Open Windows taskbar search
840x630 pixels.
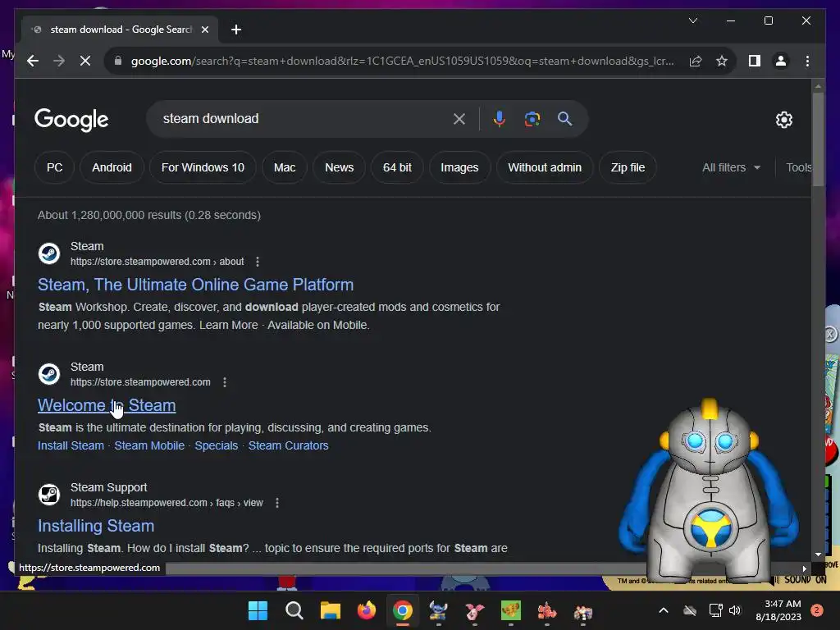294,610
